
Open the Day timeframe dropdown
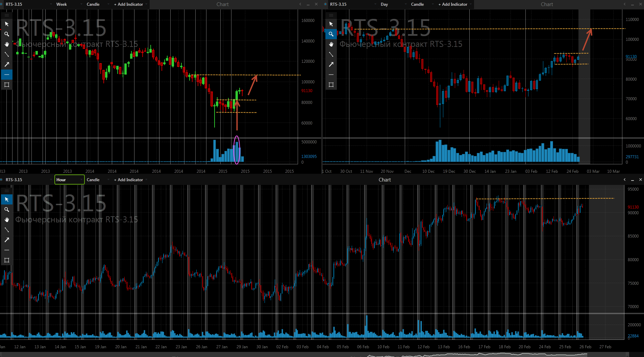[394, 4]
